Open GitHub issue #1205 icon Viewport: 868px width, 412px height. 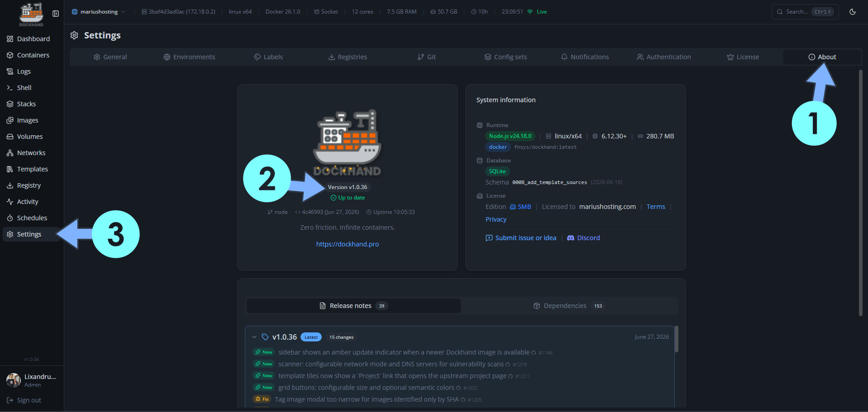(463, 400)
